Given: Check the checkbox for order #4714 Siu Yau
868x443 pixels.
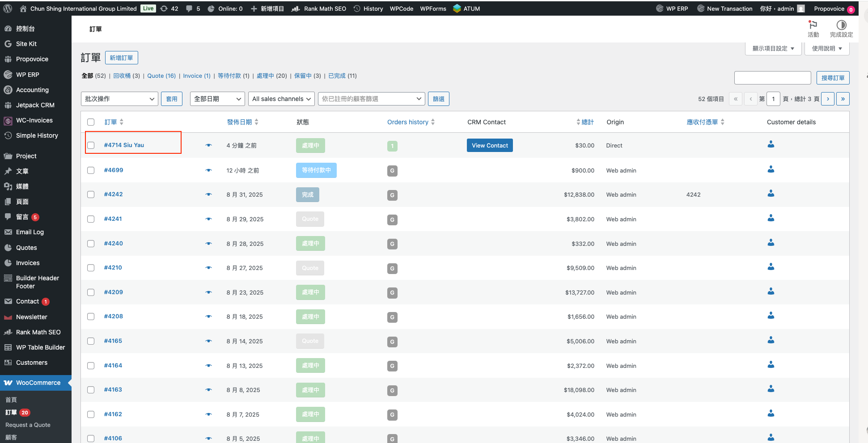Looking at the screenshot, I should tap(91, 145).
